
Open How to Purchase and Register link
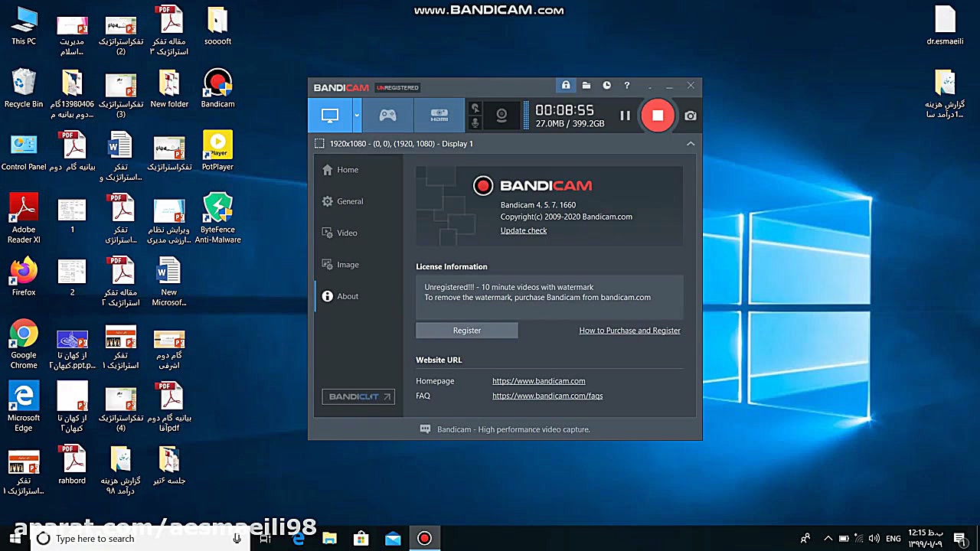(629, 331)
